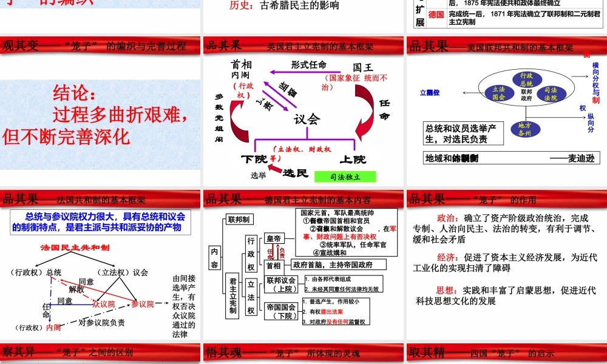Click the vertical 君主立宪制 box
Image resolution: width=607 pixels, height=364 pixels.
pyautogui.click(x=232, y=296)
